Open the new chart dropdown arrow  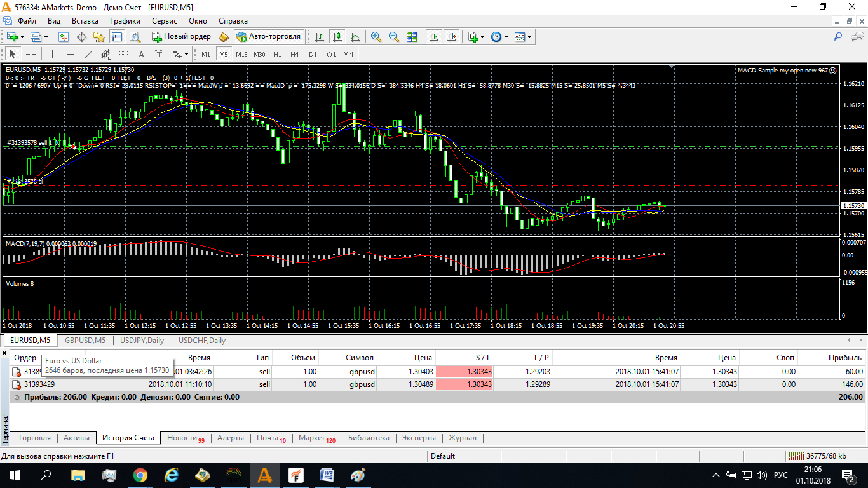click(22, 37)
